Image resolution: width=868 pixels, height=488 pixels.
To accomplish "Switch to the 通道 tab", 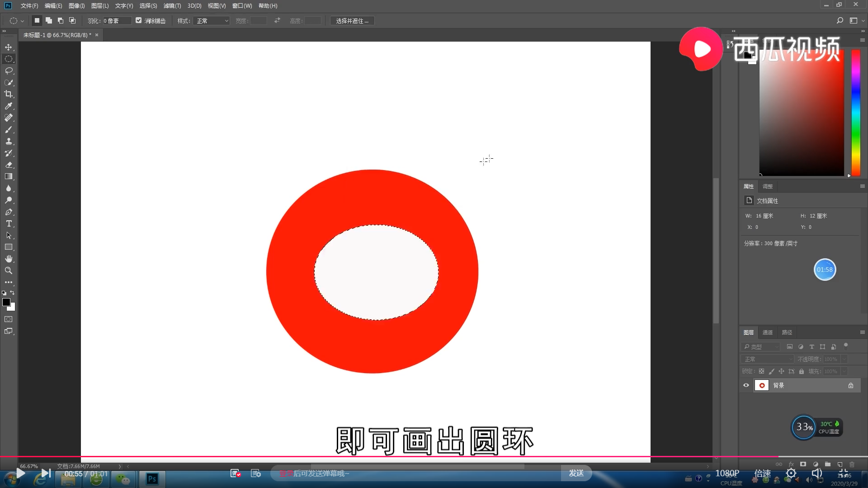I will click(x=767, y=332).
